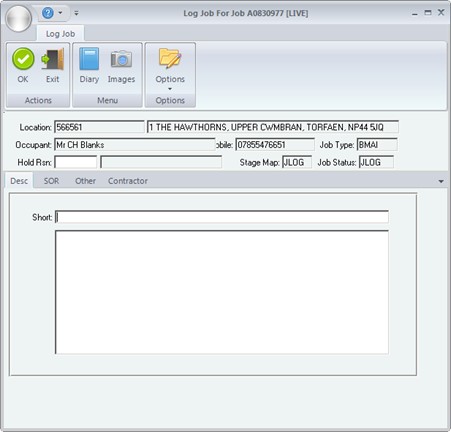Click into the Short description field
The image size is (451, 432).
pos(222,217)
